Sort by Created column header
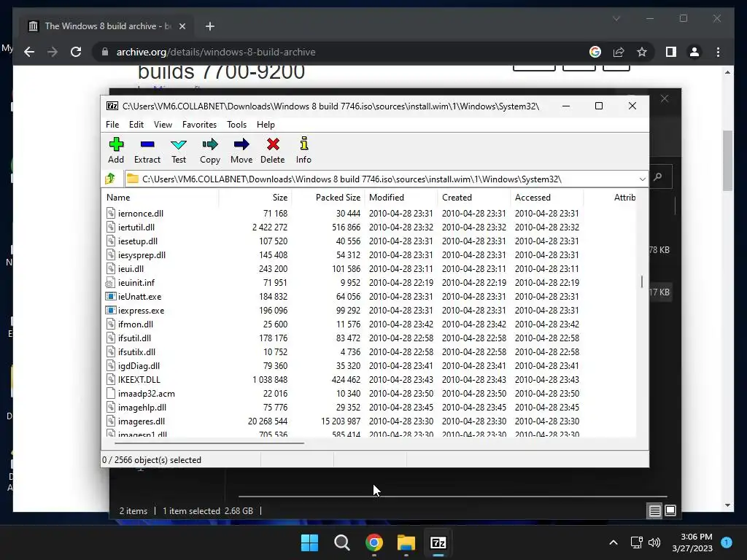Viewport: 747px width, 560px height. pyautogui.click(x=474, y=197)
